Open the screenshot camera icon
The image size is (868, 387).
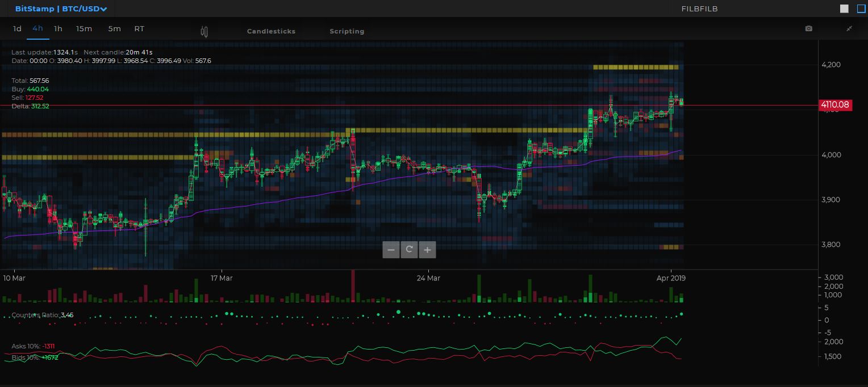808,28
